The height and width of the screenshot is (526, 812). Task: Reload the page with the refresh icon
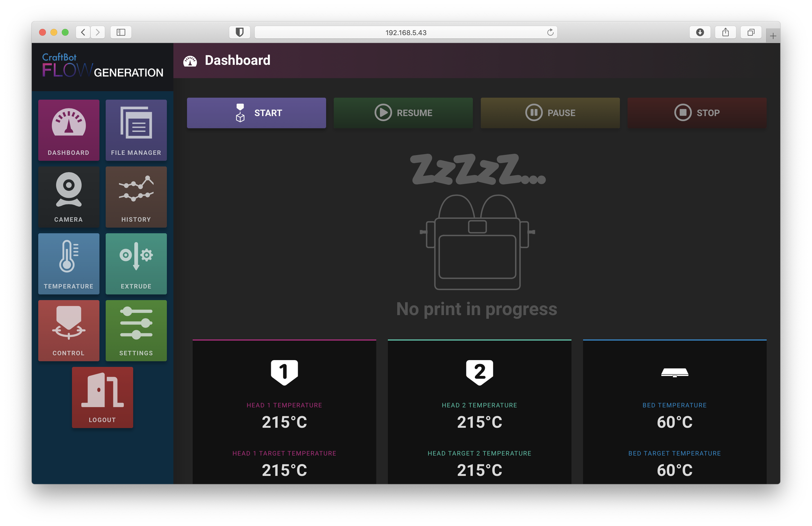point(550,32)
